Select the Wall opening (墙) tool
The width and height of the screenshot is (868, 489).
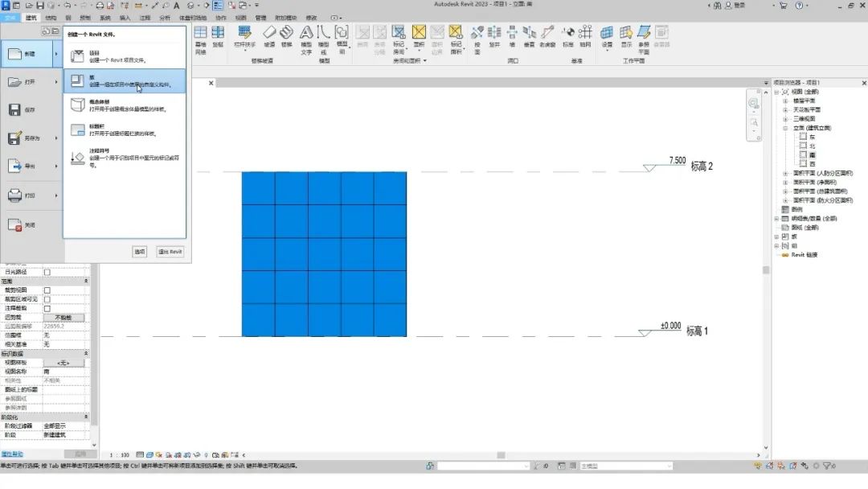[512, 36]
